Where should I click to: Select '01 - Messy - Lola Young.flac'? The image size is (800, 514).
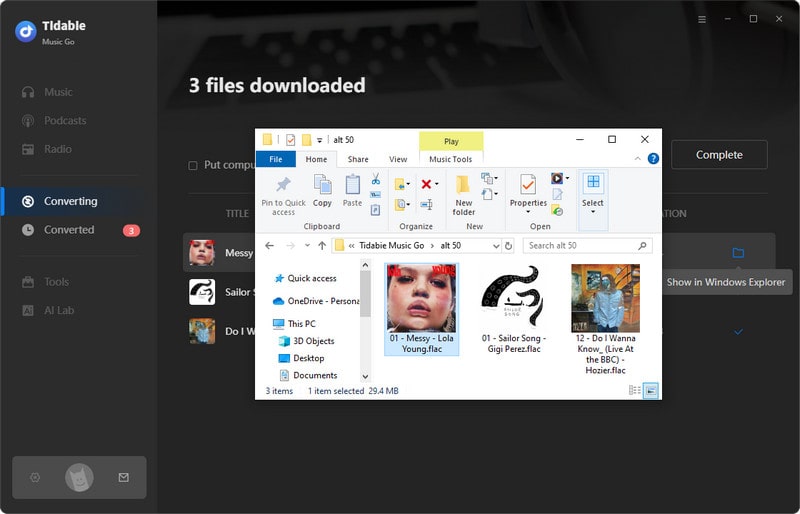[421, 309]
